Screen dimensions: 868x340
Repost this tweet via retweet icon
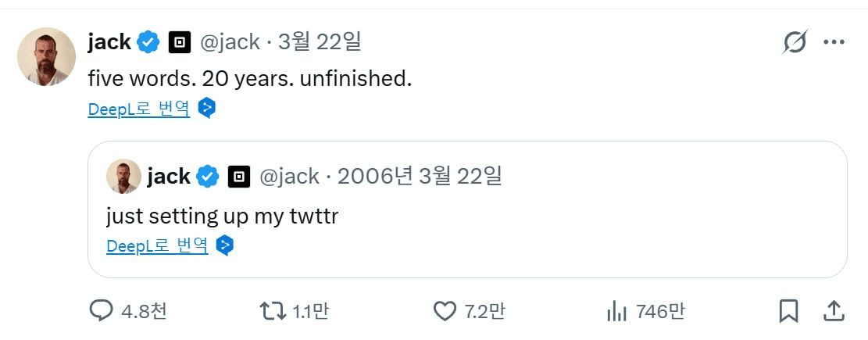coord(272,311)
